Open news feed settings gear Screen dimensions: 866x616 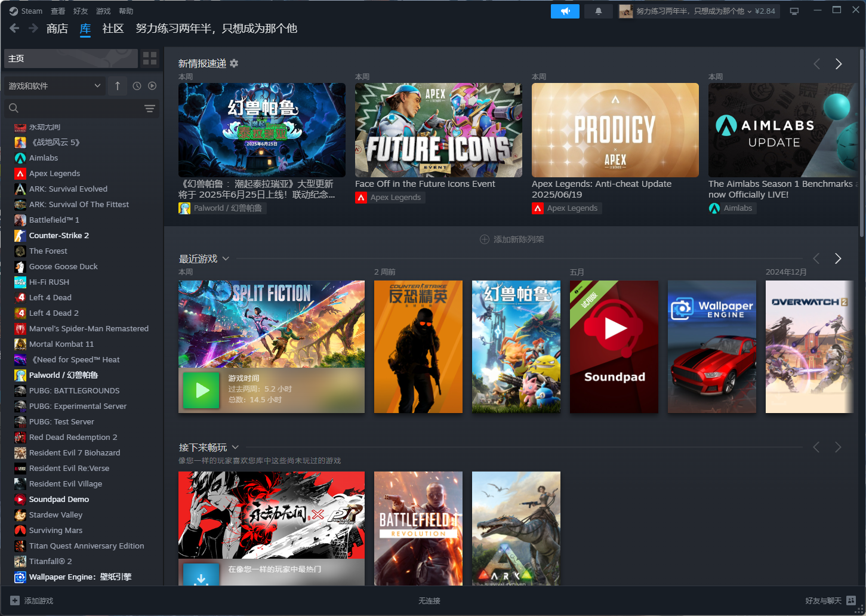[234, 63]
